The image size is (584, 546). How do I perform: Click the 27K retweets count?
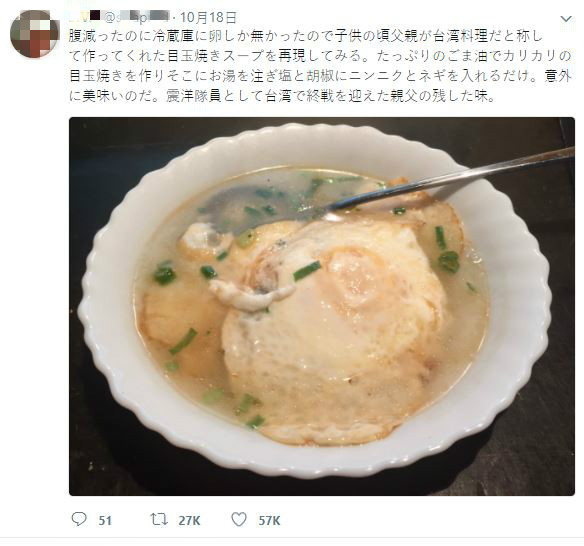[189, 520]
